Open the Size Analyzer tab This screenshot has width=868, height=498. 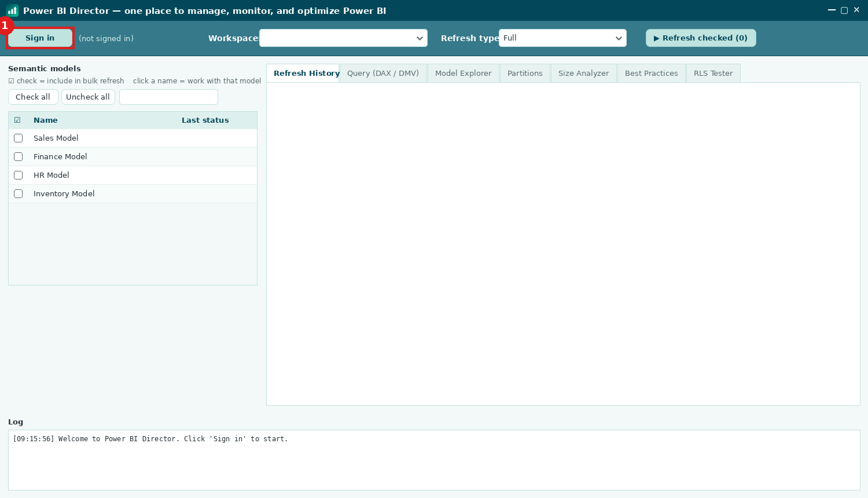pos(584,74)
